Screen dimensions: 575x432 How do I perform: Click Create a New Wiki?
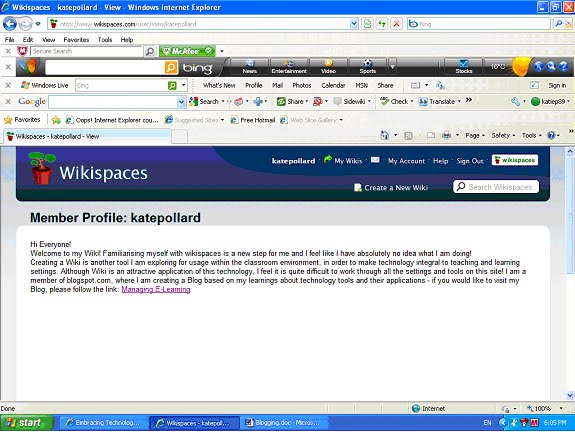pyautogui.click(x=391, y=187)
